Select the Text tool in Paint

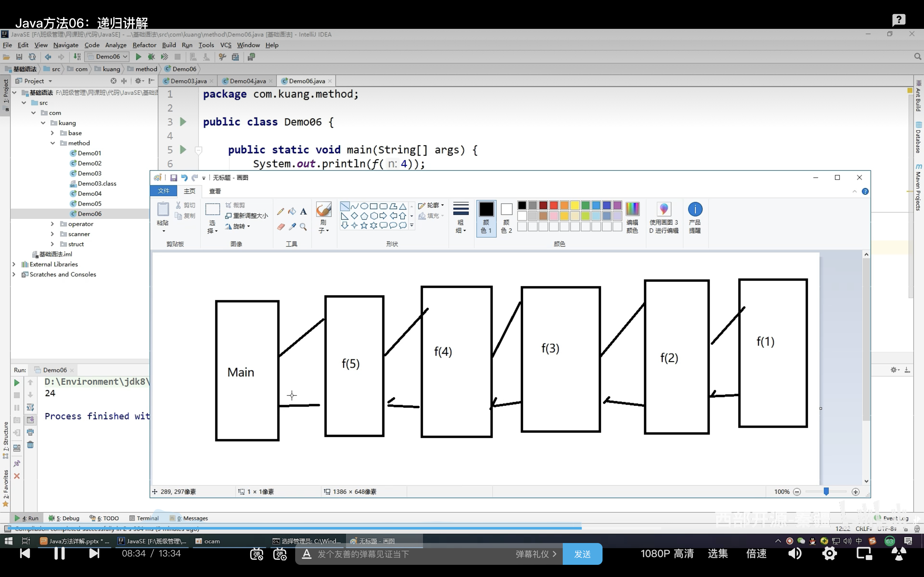pos(304,211)
